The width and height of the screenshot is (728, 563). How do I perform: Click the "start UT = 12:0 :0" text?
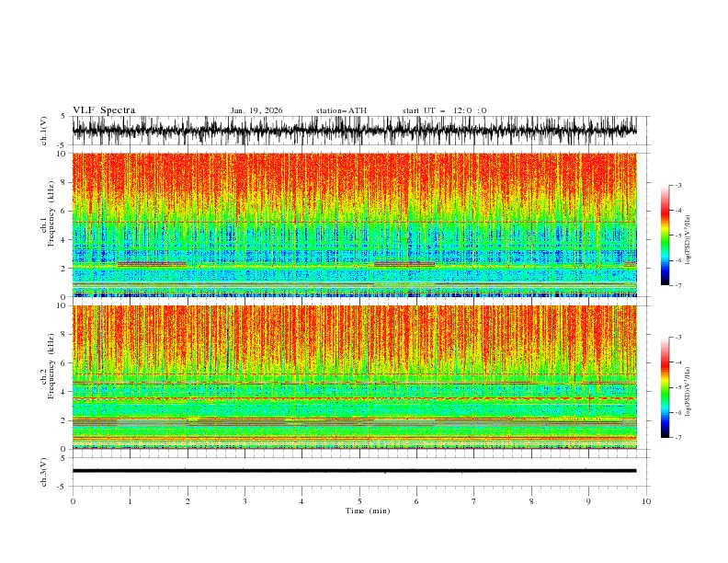click(x=444, y=110)
